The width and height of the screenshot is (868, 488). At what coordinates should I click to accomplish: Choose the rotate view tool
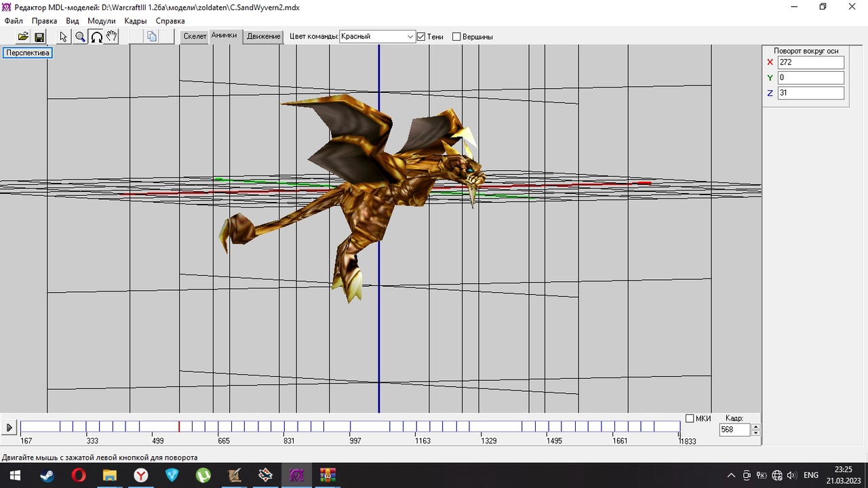coord(96,37)
